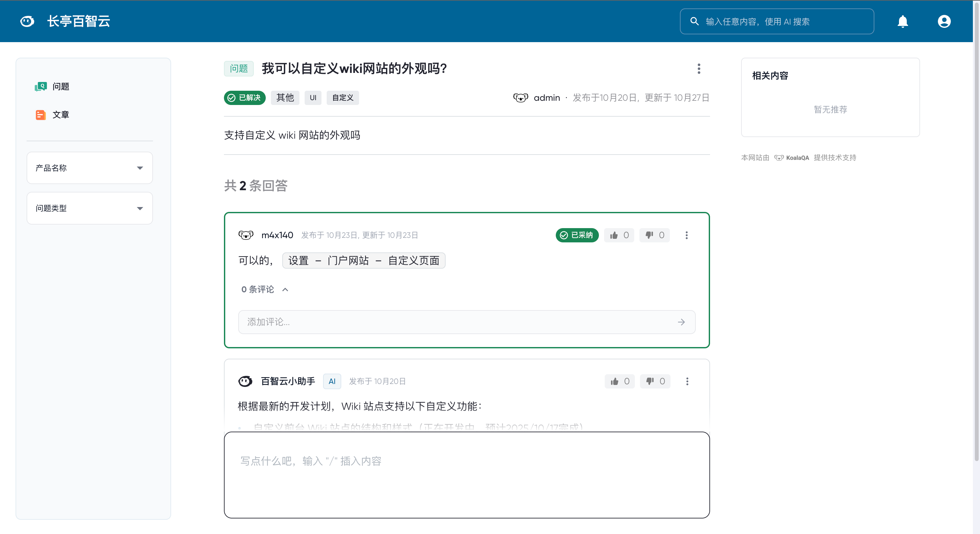Click the koala logo in the header
The width and height of the screenshot is (980, 534).
point(27,21)
